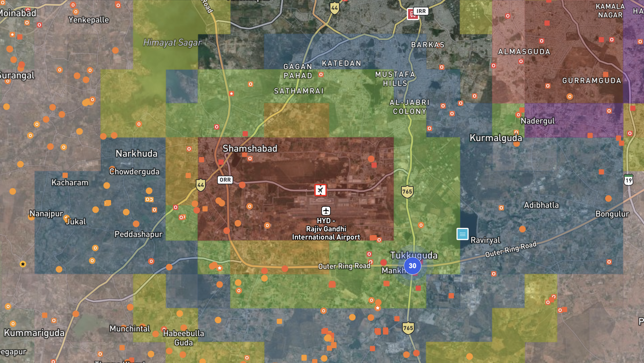Click the highway 765 shield at bottom
Image resolution: width=644 pixels, height=363 pixels.
(408, 328)
